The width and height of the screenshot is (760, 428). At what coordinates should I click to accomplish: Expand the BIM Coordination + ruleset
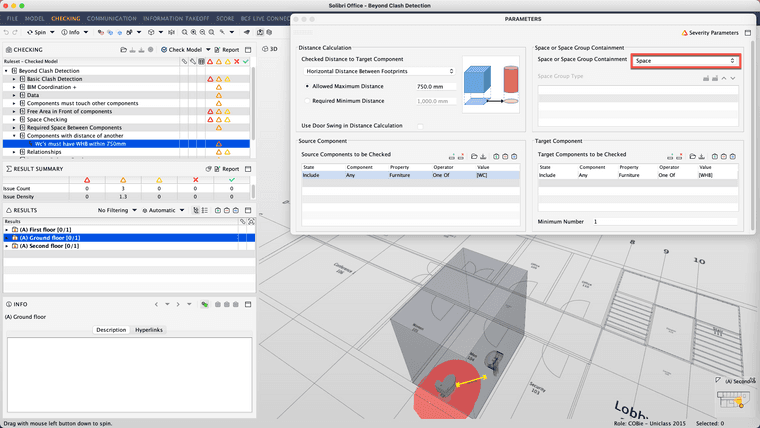[14, 87]
